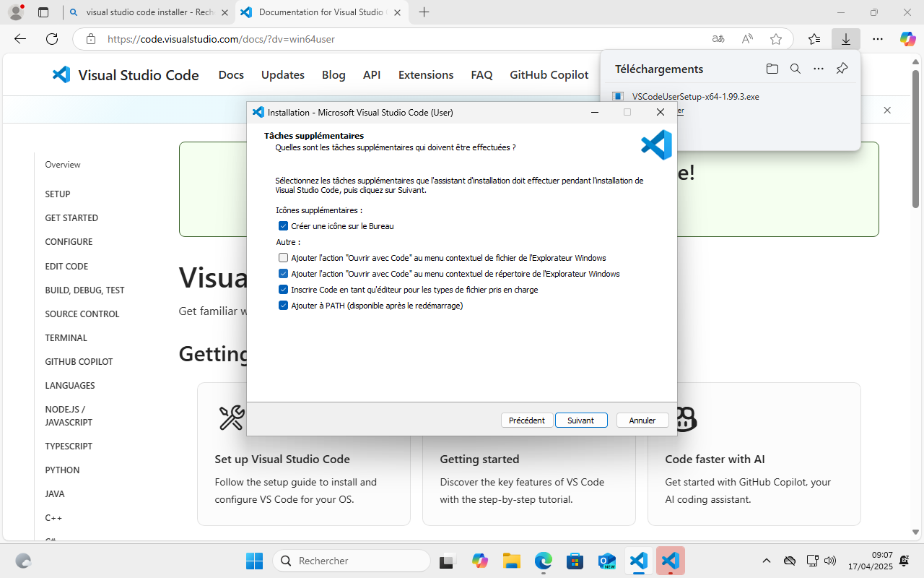This screenshot has height=578, width=924.
Task: Open FAQ in site navigation
Action: (x=481, y=74)
